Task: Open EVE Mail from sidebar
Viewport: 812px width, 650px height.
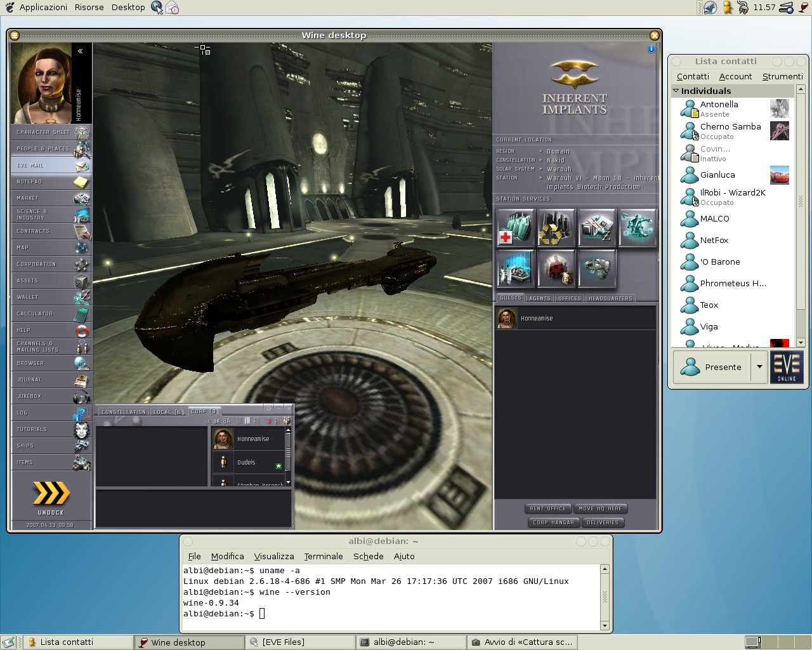Action: [x=51, y=165]
